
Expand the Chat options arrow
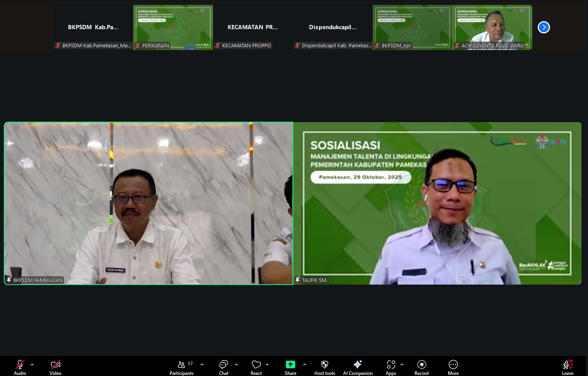point(236,364)
